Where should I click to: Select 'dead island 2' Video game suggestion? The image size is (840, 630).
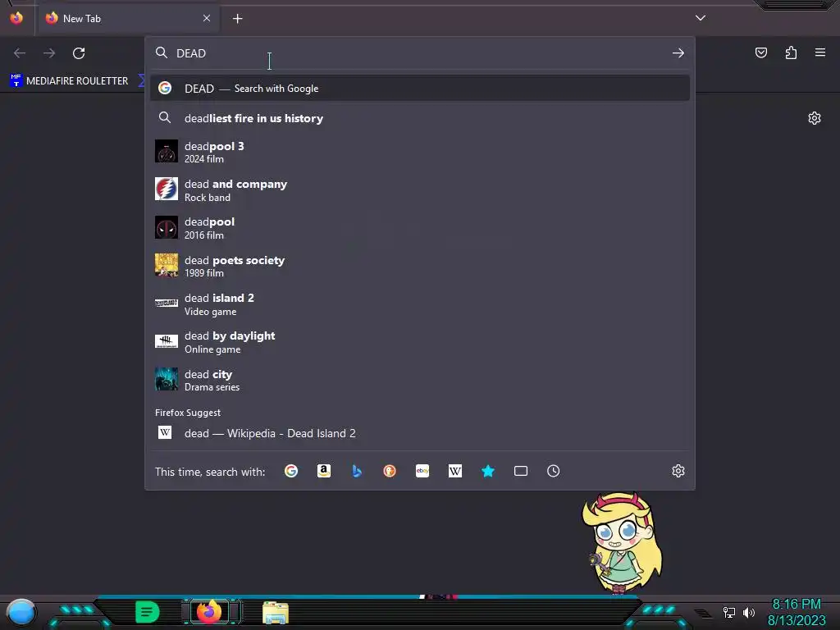pos(420,304)
